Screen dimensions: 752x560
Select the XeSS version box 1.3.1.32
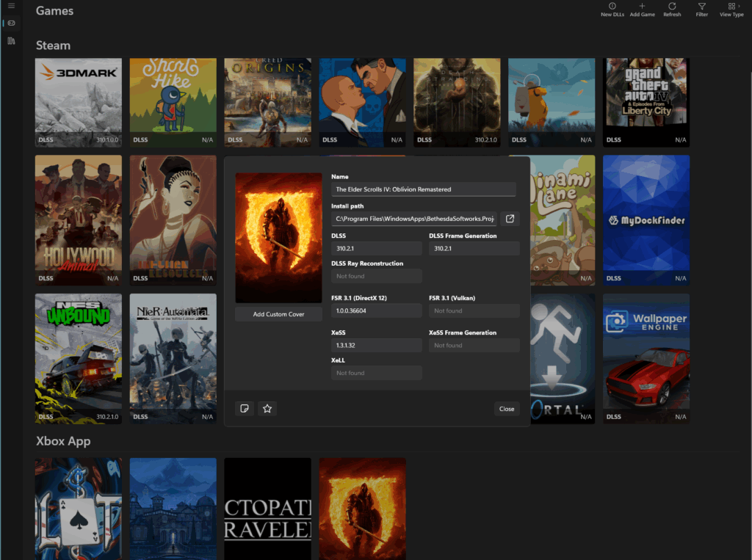pyautogui.click(x=377, y=345)
